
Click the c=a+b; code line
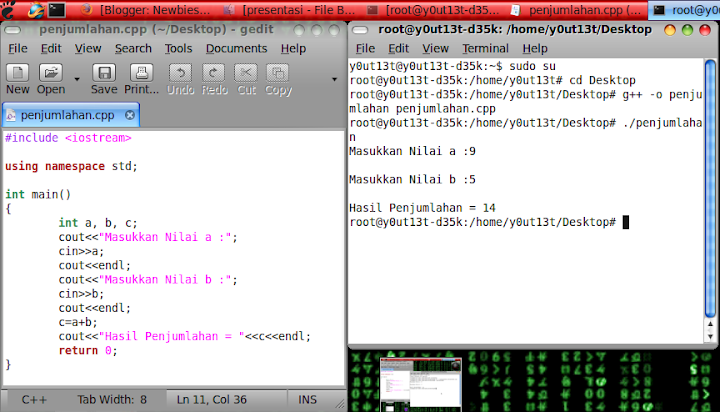(78, 322)
